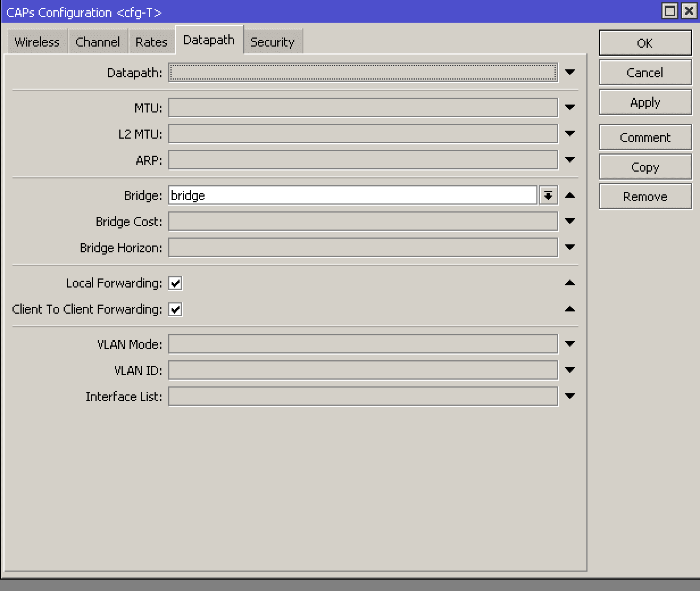Click the Cancel button
The height and width of the screenshot is (591, 700).
click(x=645, y=73)
